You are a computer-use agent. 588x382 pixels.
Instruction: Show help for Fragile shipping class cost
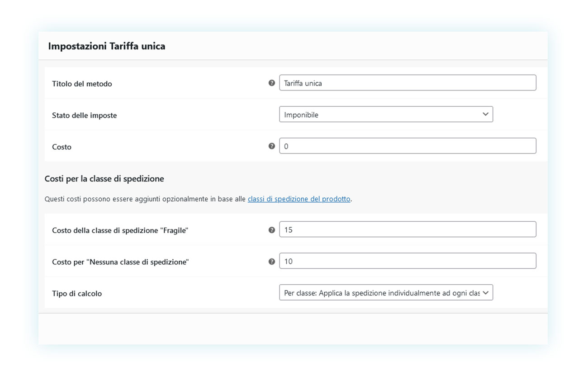coord(271,229)
